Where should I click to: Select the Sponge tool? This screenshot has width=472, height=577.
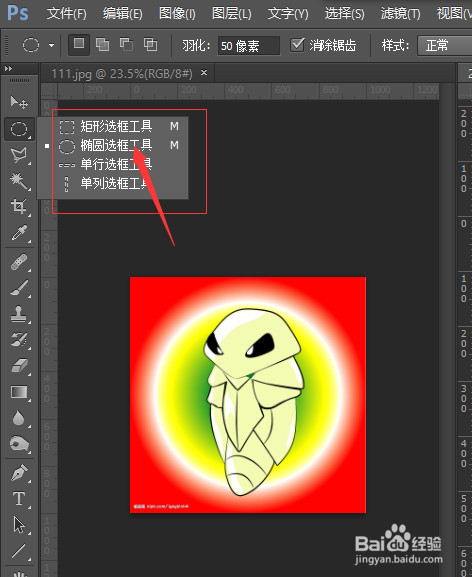point(19,444)
